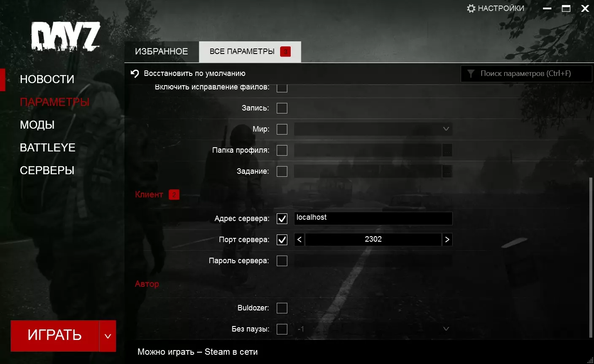Screen dimensions: 594x364
Task: Click the red badge next to Клиент
Action: 174,194
